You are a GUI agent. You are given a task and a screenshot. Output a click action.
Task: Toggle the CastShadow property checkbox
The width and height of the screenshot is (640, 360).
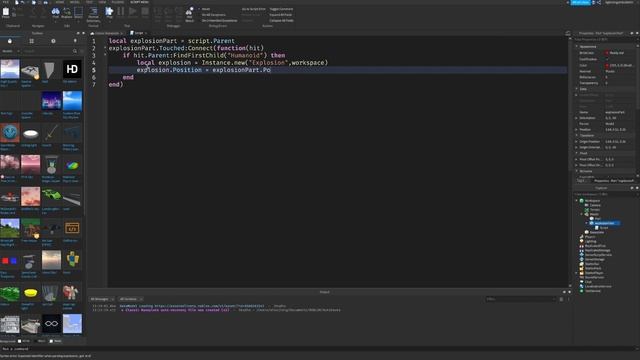(x=607, y=59)
